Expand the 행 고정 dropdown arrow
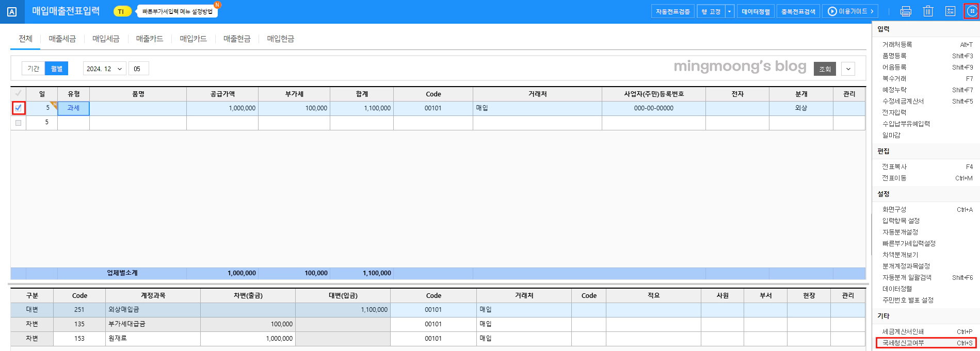The width and height of the screenshot is (980, 351). (x=729, y=11)
